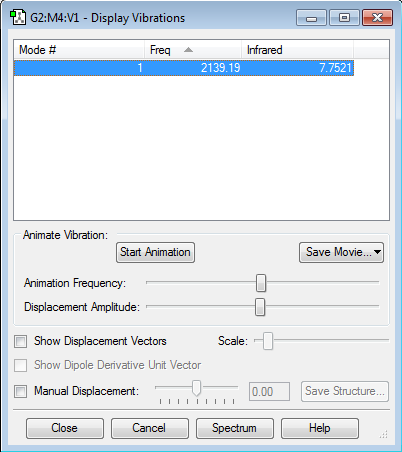Sort list by Mode # column header
Image resolution: width=402 pixels, height=452 pixels.
(x=79, y=50)
